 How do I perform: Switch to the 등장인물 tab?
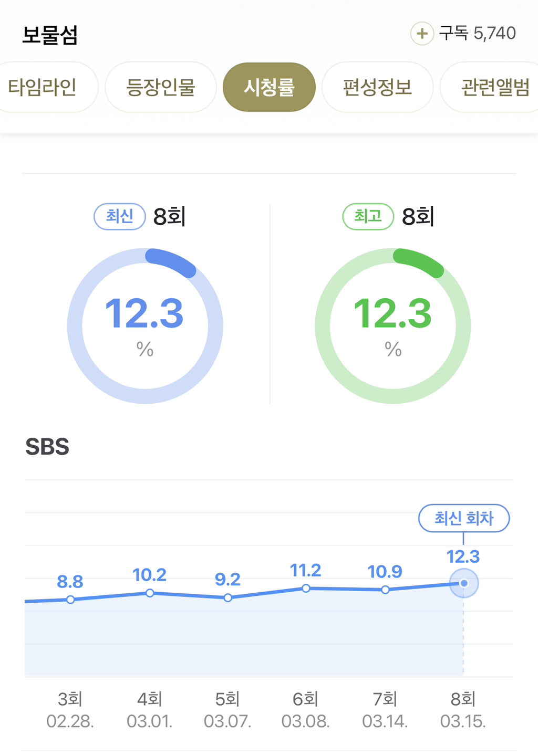pos(161,87)
